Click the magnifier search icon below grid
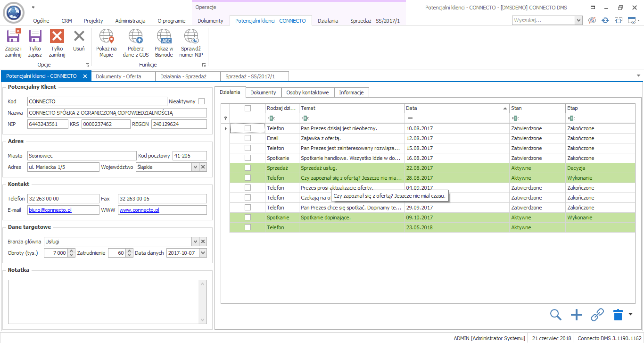Image resolution: width=644 pixels, height=343 pixels. 556,315
